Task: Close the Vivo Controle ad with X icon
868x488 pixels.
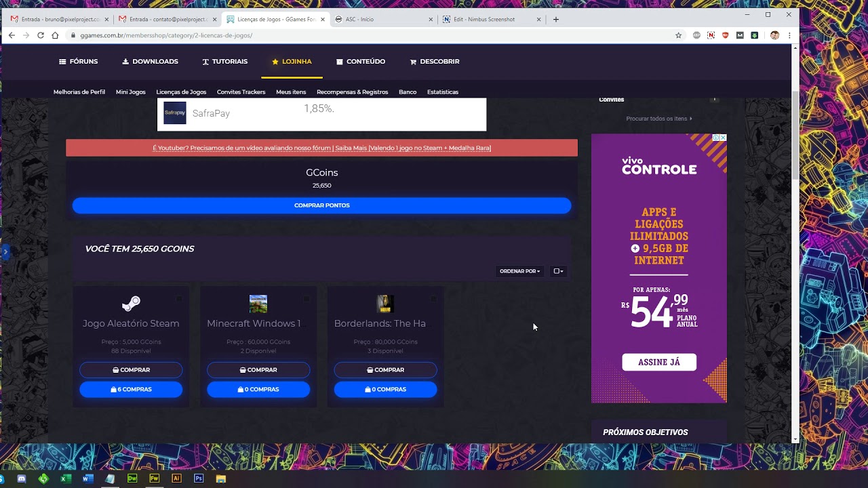Action: coord(724,138)
